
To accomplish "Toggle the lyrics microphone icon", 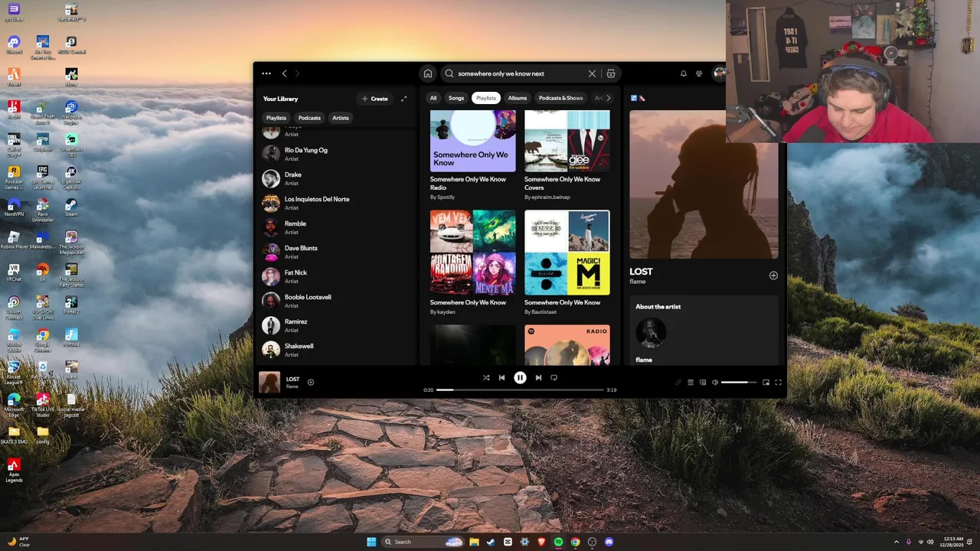I will pyautogui.click(x=678, y=382).
